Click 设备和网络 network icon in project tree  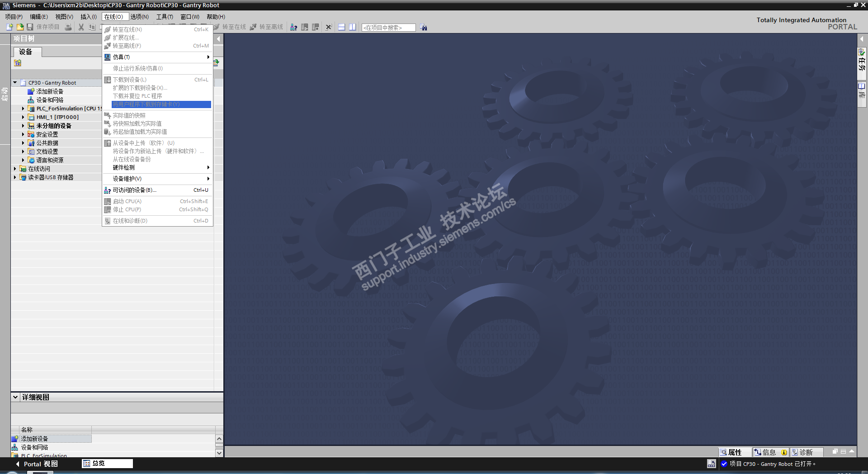tap(31, 100)
